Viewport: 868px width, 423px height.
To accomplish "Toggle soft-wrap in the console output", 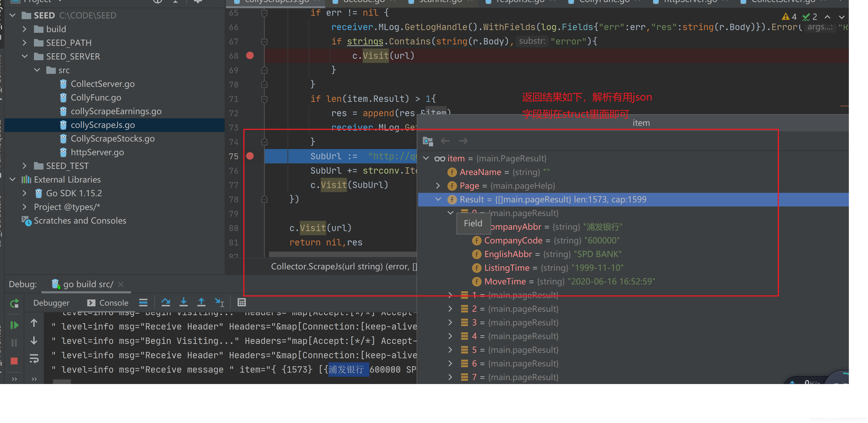I will point(34,359).
